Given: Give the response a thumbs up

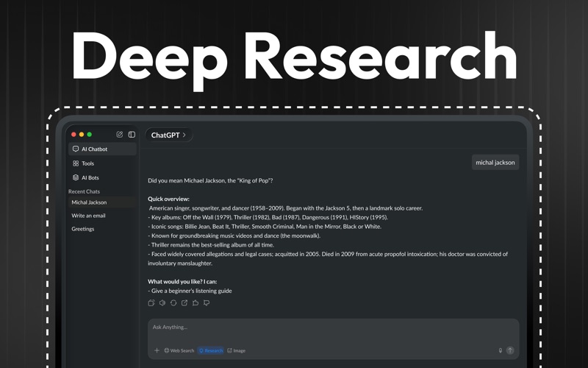Looking at the screenshot, I should tap(196, 302).
